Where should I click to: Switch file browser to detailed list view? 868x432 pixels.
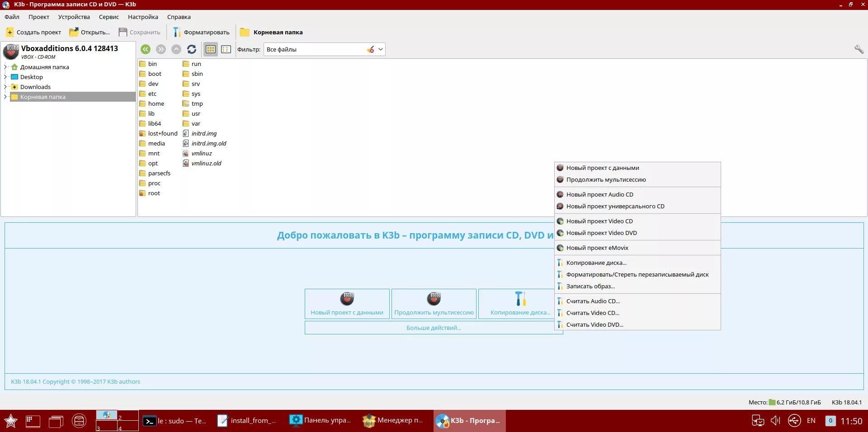click(226, 49)
